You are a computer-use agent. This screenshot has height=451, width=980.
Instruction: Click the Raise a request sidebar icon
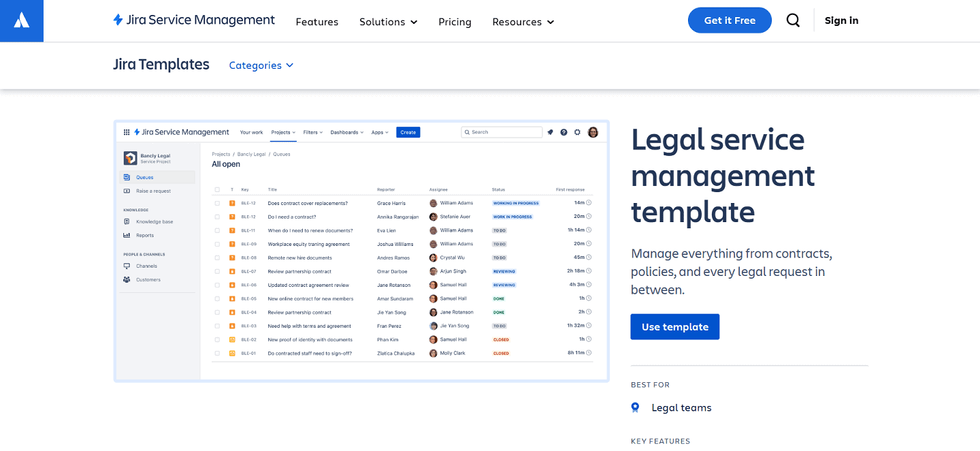coord(127,191)
